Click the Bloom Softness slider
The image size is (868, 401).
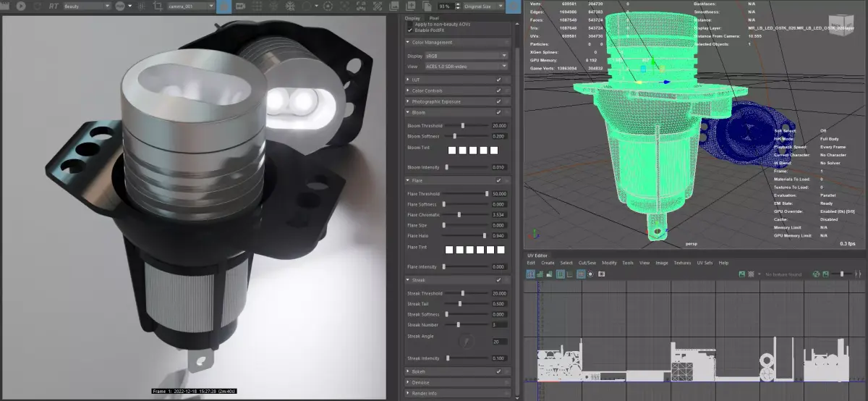(467, 136)
